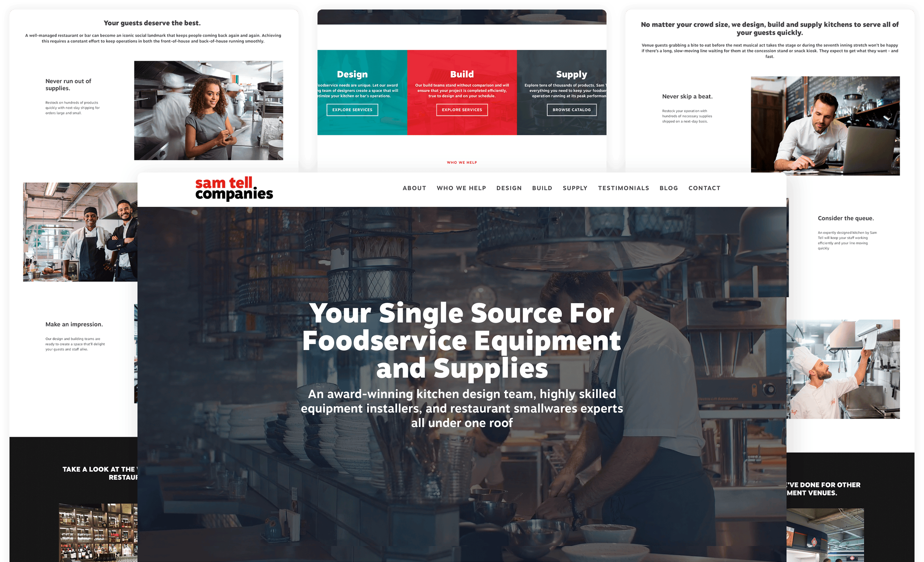The height and width of the screenshot is (562, 924).
Task: Open the Blog navigation link
Action: pyautogui.click(x=668, y=188)
